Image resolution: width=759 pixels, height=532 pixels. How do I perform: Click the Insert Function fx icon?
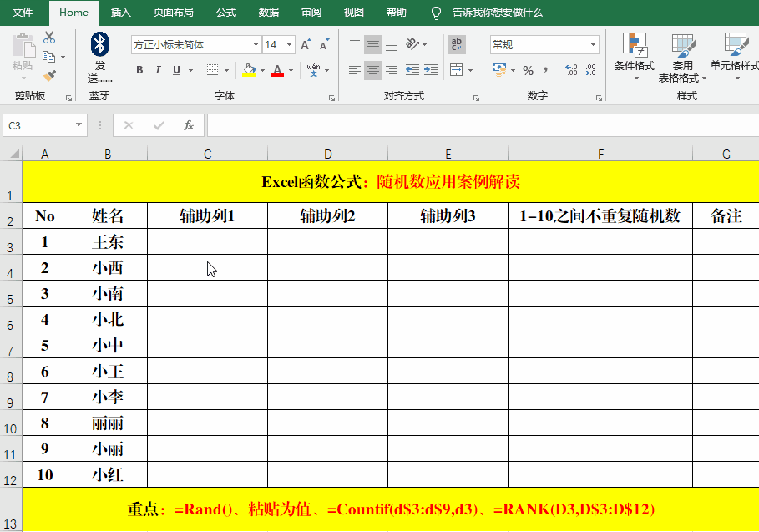pos(189,125)
